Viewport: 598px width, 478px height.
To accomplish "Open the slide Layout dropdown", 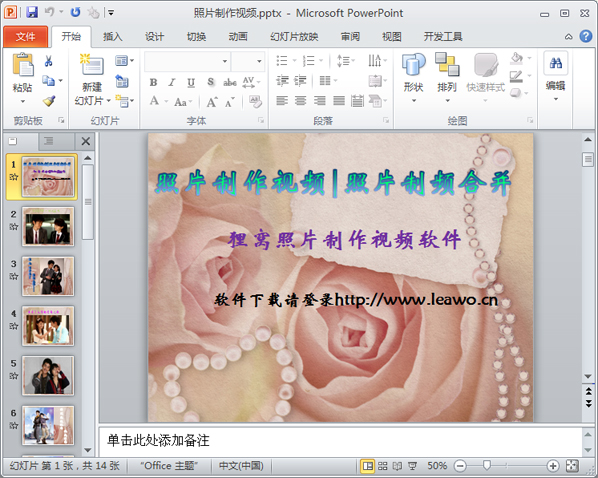I will [x=124, y=60].
